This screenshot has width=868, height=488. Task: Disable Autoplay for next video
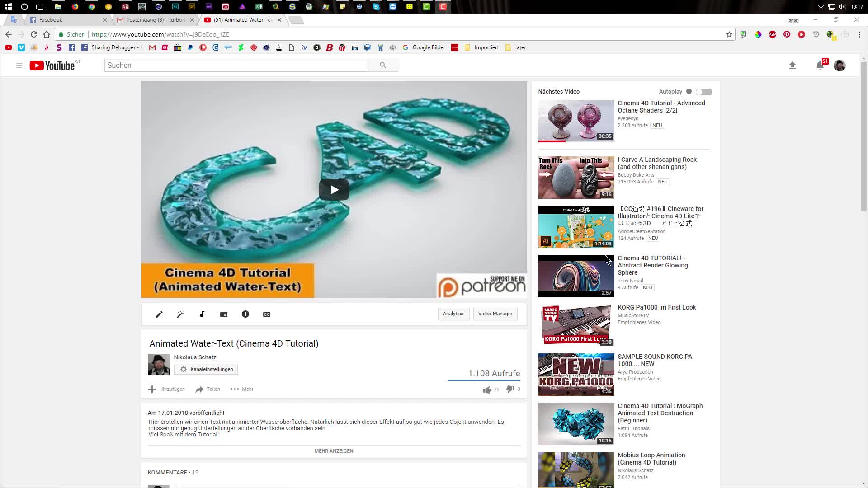pos(703,91)
